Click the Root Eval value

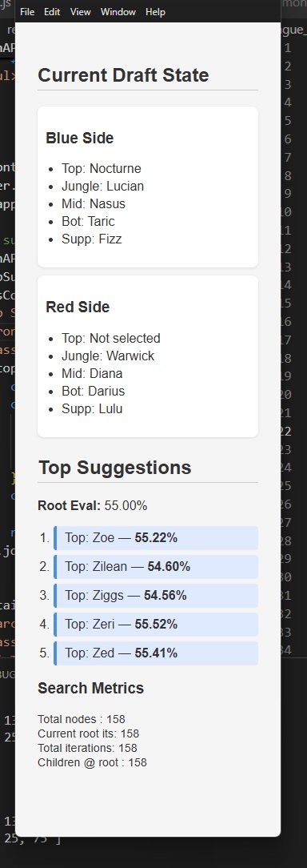coord(126,506)
